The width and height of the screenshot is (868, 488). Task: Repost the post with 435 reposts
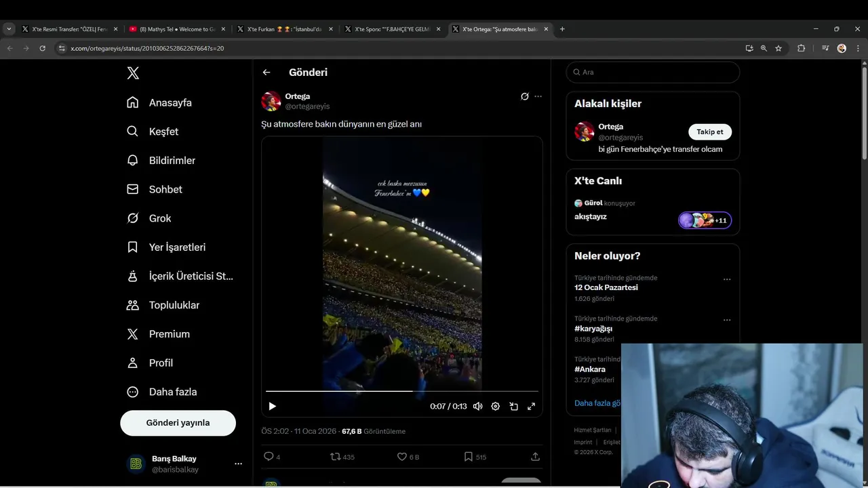coord(342,457)
